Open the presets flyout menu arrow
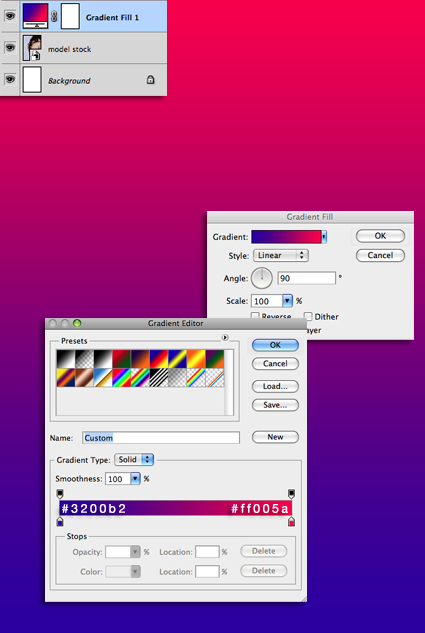The width and height of the screenshot is (425, 633). click(225, 337)
